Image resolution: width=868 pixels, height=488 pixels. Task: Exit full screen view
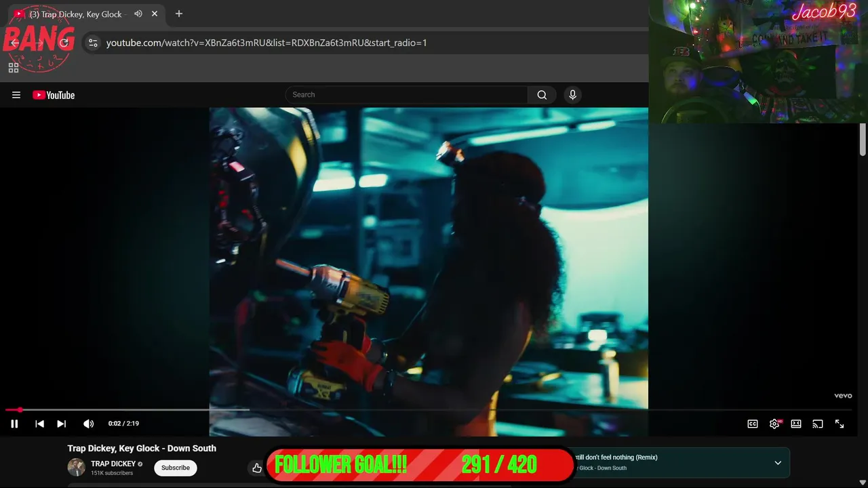[840, 424]
